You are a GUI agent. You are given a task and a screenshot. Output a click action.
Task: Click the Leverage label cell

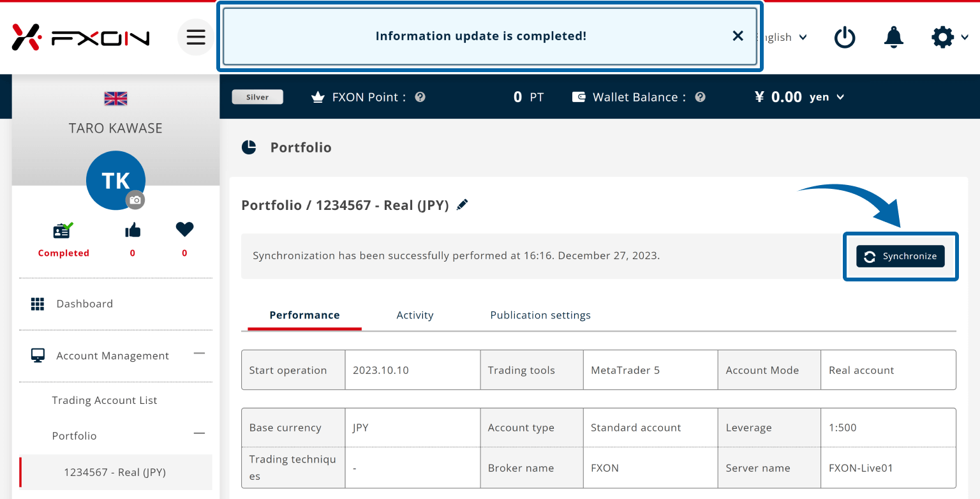pyautogui.click(x=769, y=428)
